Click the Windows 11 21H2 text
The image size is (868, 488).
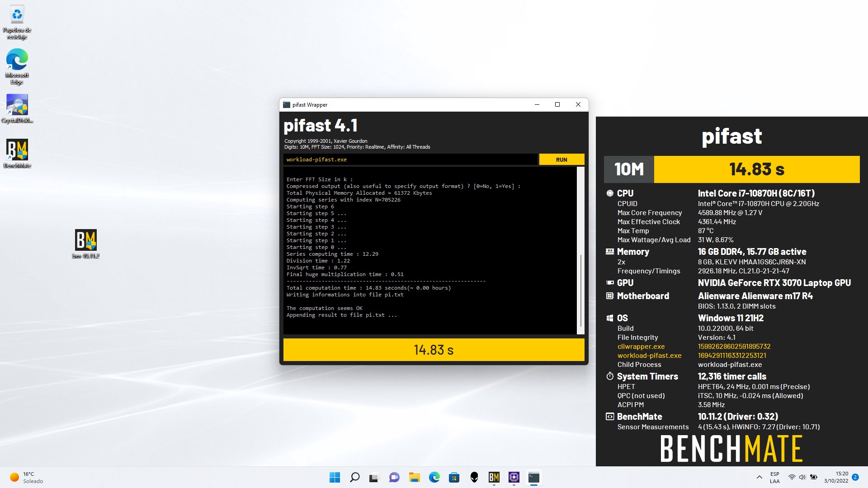pos(731,318)
